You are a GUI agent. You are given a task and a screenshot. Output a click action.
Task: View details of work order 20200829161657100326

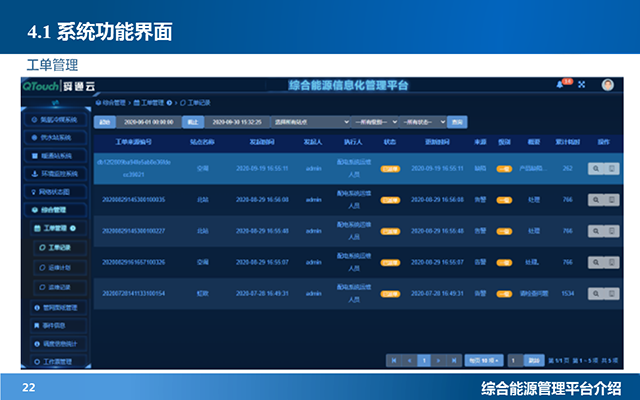pos(596,262)
